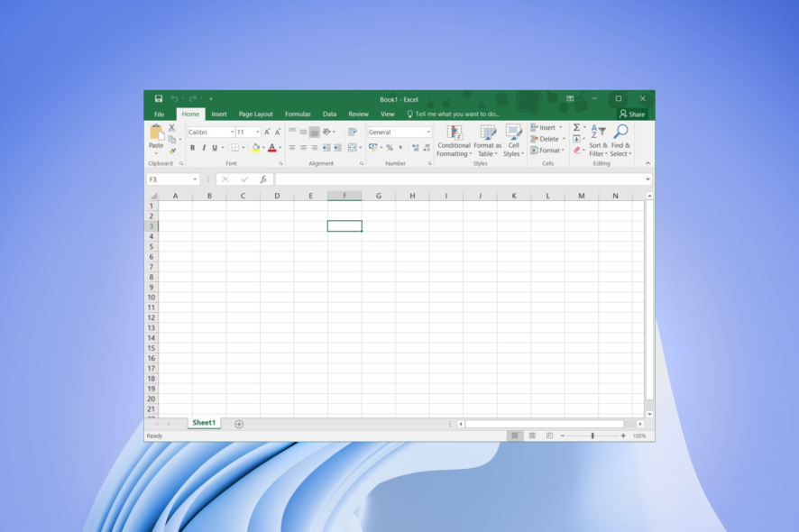Open the Fill Color dropdown arrow

pos(262,148)
